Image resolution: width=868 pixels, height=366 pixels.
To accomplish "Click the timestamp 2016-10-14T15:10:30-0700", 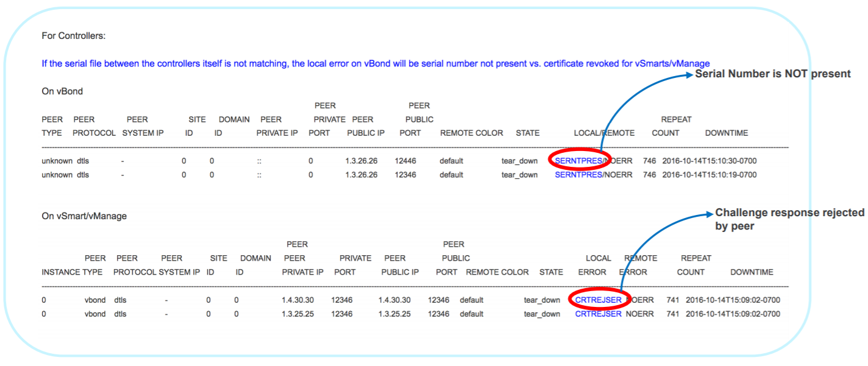I will tap(709, 161).
